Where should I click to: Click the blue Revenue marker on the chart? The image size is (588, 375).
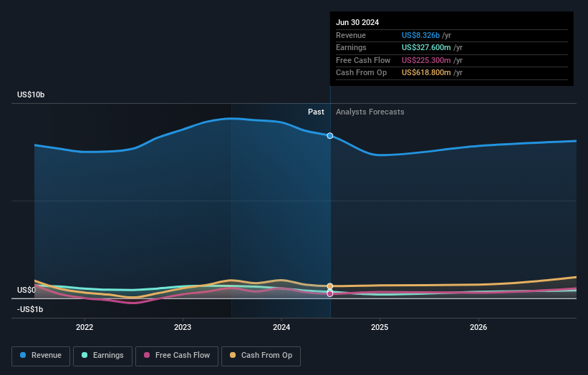(x=329, y=135)
